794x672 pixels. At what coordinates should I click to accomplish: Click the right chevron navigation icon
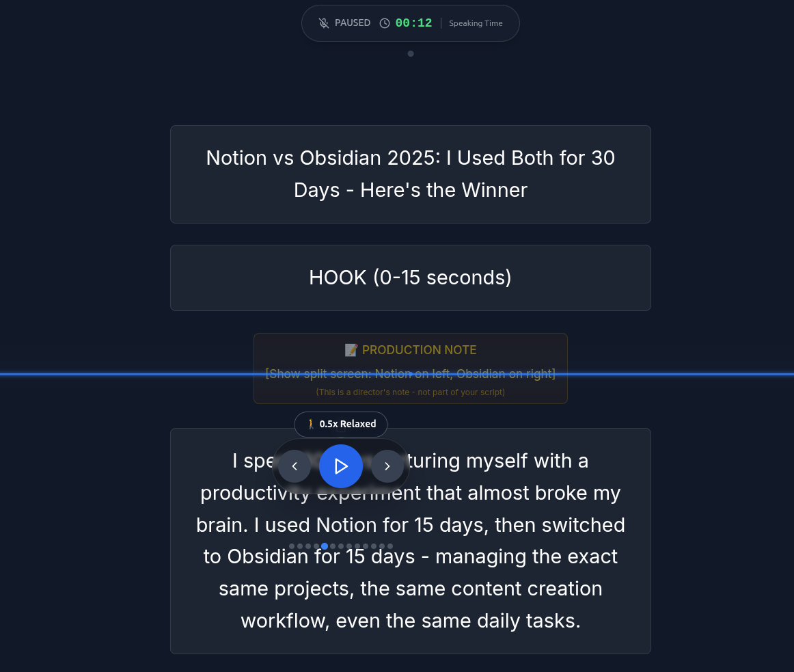[387, 466]
